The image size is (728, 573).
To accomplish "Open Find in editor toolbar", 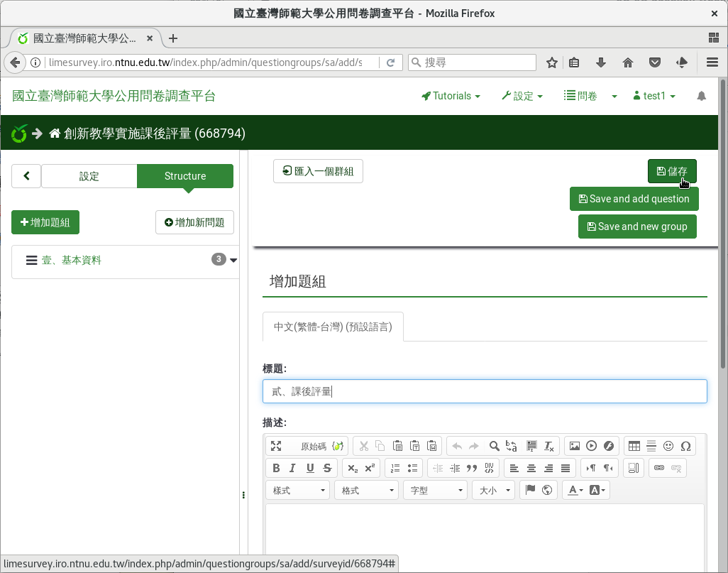I will [495, 446].
